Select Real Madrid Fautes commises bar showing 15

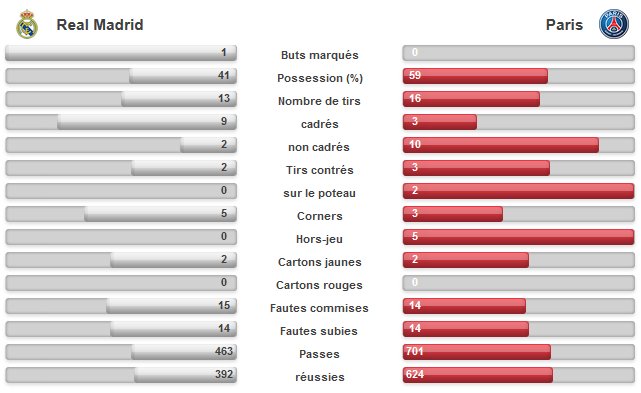(x=171, y=306)
